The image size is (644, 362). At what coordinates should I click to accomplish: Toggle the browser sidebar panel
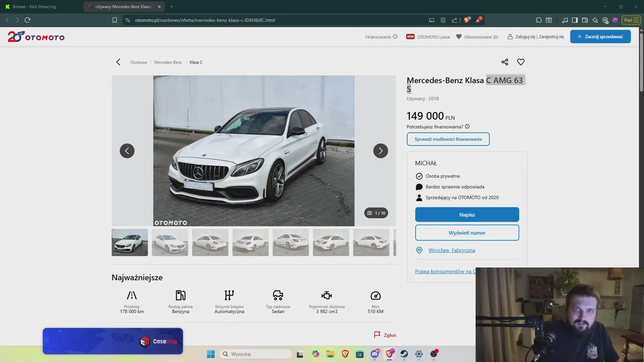[575, 20]
